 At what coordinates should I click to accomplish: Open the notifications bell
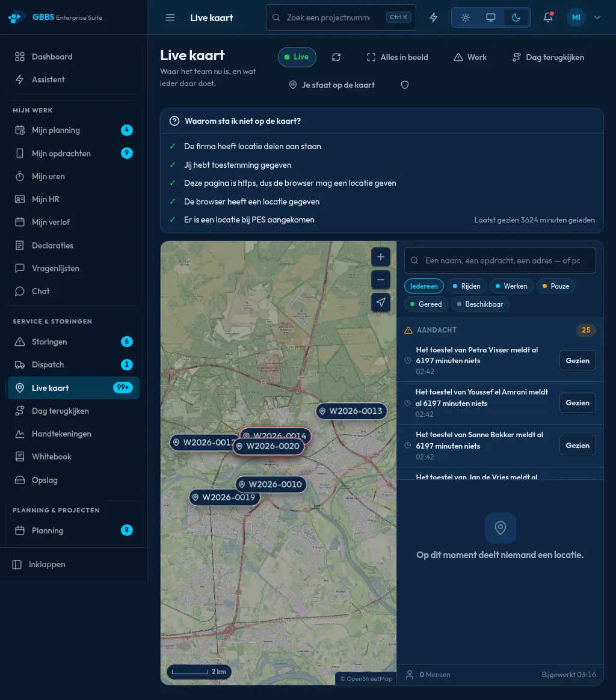pyautogui.click(x=548, y=17)
